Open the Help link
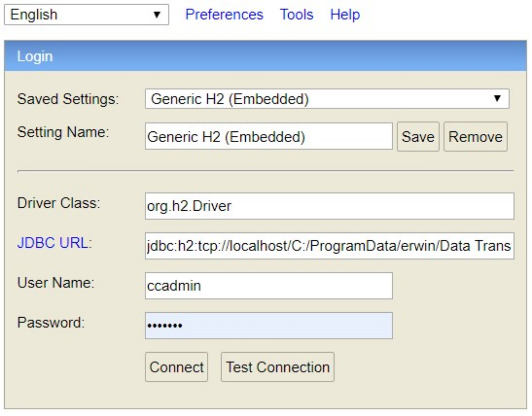This screenshot has width=532, height=416. pyautogui.click(x=345, y=15)
